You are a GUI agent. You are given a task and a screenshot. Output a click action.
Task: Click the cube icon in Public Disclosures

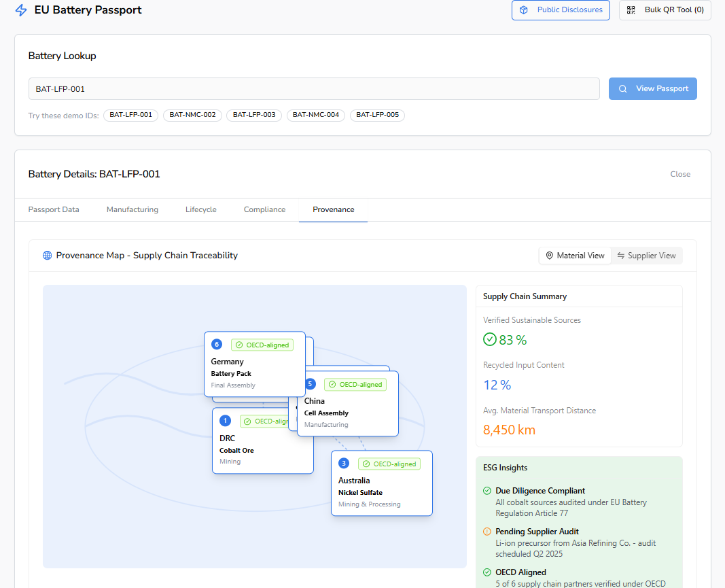pyautogui.click(x=523, y=10)
